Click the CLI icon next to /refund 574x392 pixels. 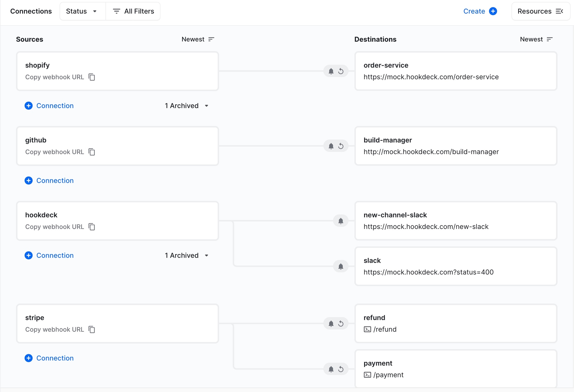(368, 329)
